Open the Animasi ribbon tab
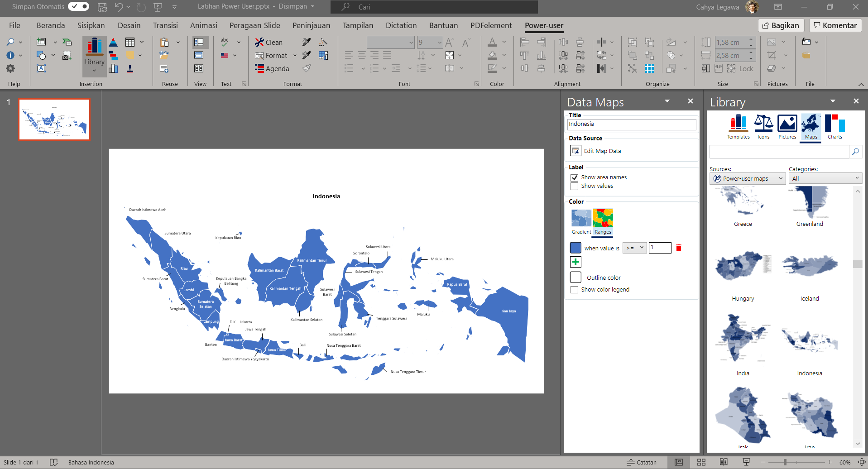 click(x=203, y=25)
